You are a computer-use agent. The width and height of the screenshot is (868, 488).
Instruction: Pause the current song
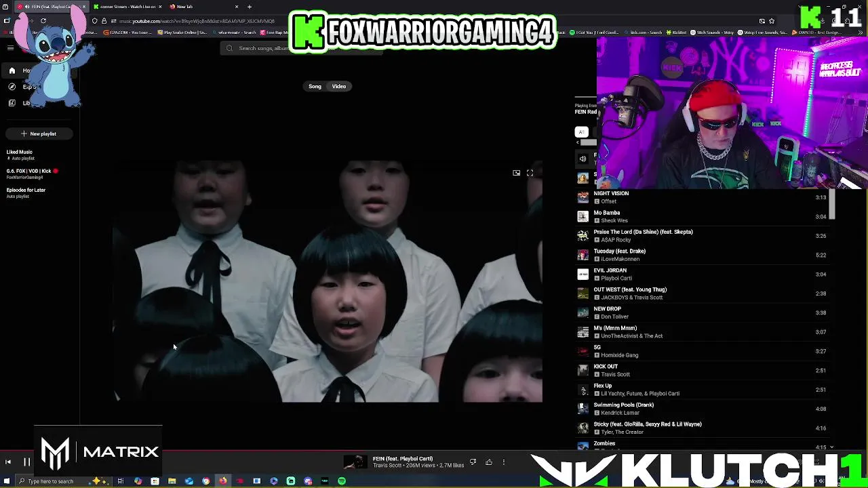(x=26, y=462)
